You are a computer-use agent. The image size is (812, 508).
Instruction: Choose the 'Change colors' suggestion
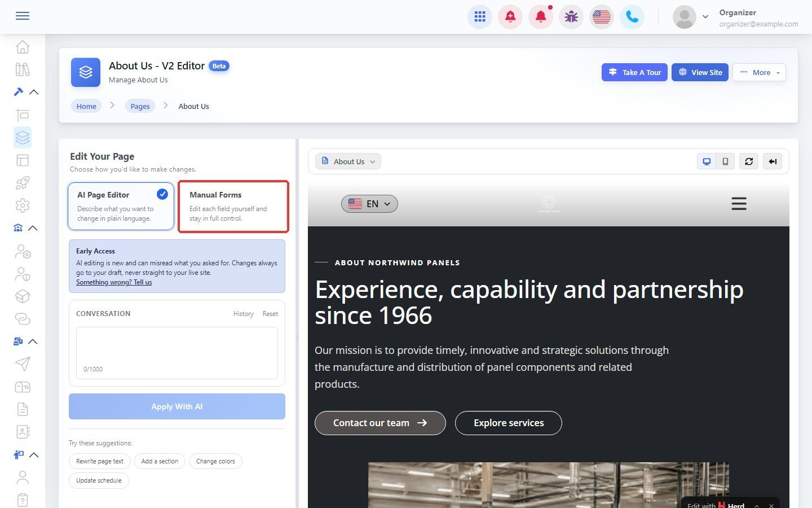pos(215,461)
